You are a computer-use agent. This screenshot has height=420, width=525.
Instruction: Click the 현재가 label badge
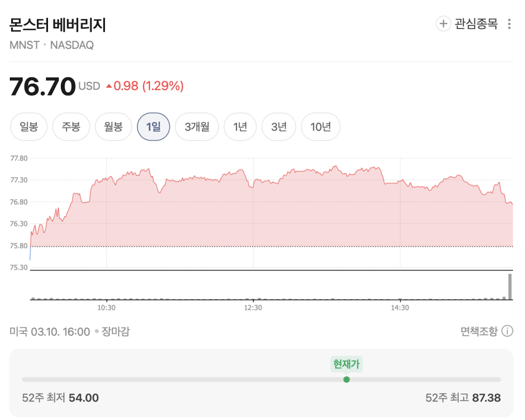pyautogui.click(x=346, y=364)
